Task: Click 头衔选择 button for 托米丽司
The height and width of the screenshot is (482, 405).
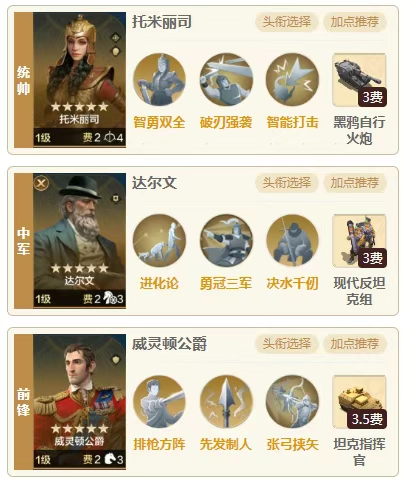Action: [x=287, y=22]
